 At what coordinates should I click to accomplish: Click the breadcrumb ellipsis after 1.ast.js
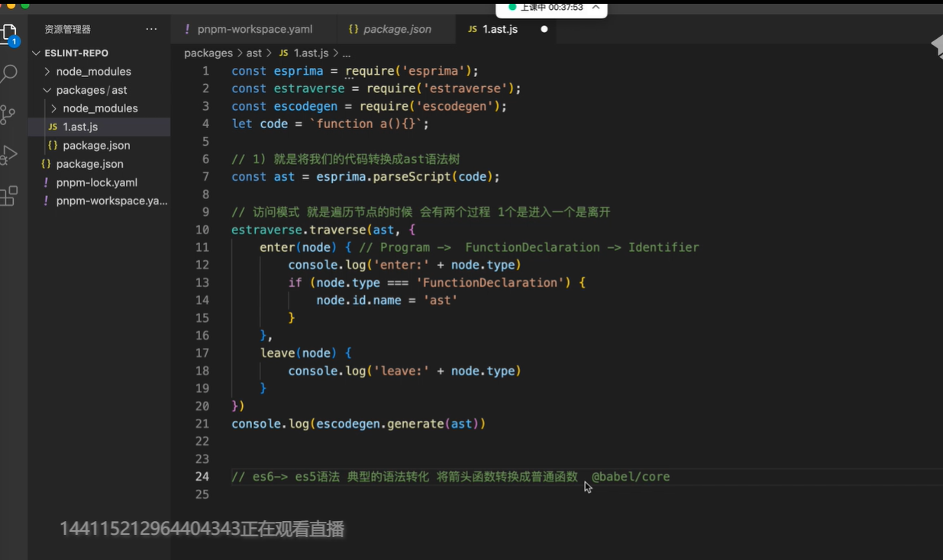(347, 53)
